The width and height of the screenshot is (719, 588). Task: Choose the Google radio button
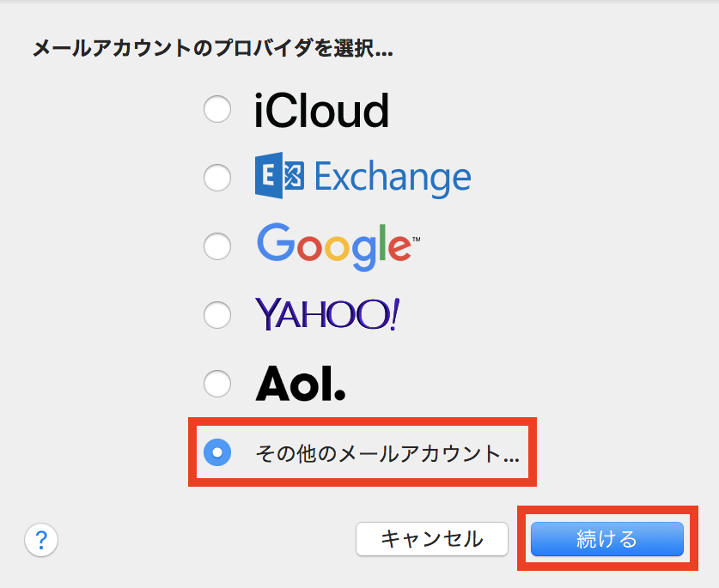tap(217, 247)
